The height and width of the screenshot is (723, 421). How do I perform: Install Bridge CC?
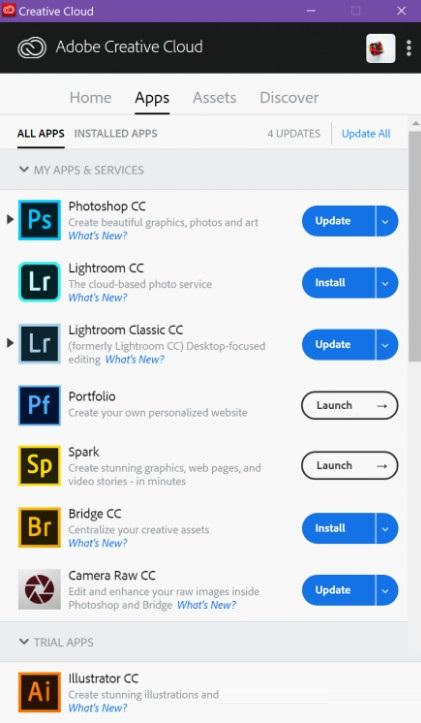coord(338,528)
